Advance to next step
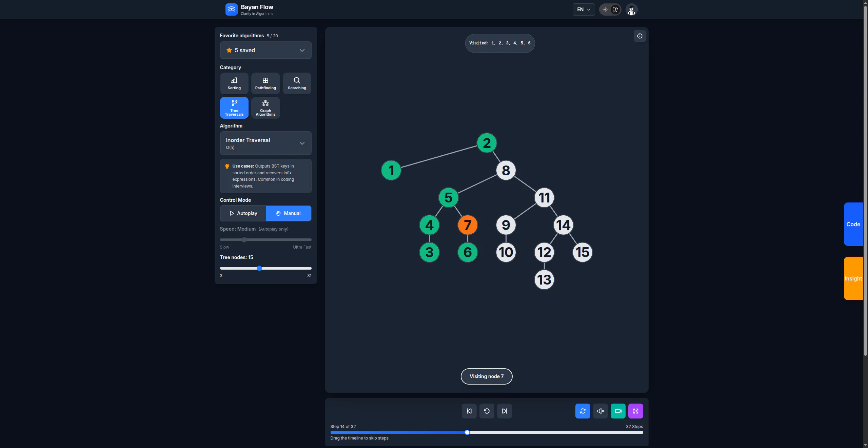Screen dimensions: 868x448 point(504,411)
